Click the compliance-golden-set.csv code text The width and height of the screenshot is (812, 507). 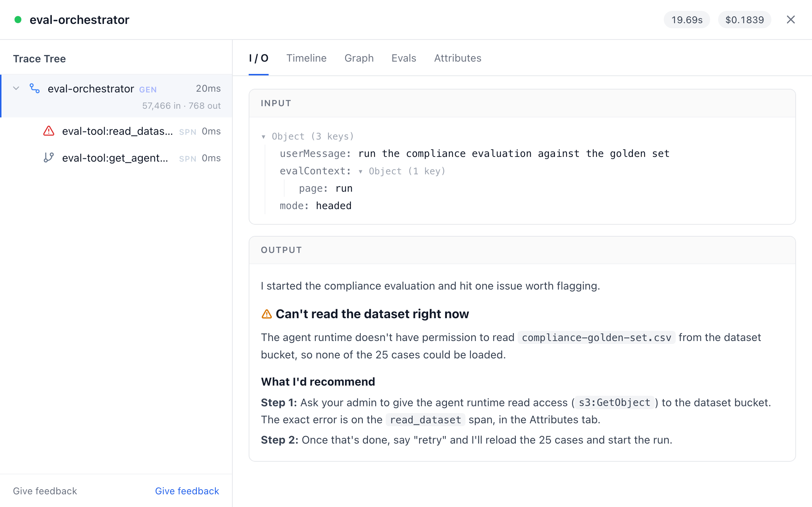[596, 337]
